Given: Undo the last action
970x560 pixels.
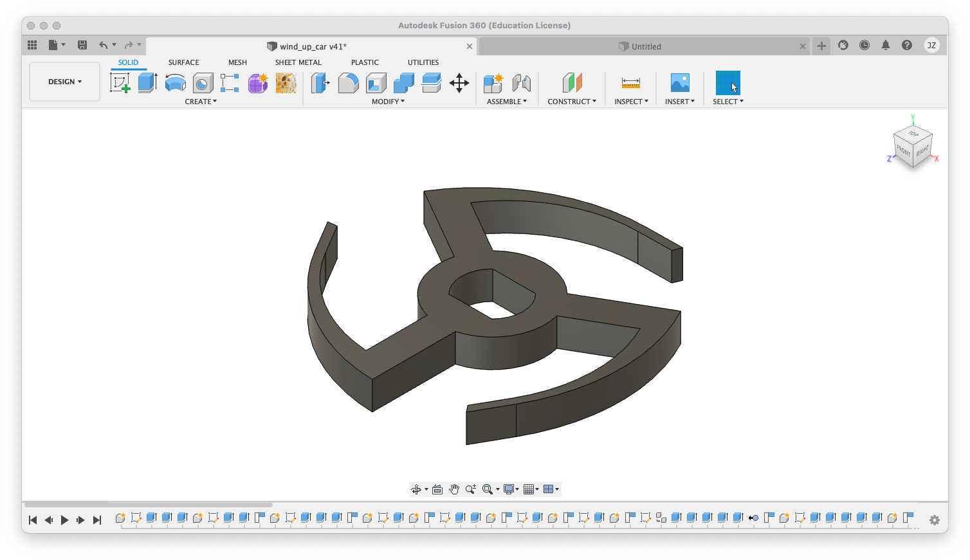Looking at the screenshot, I should [x=103, y=45].
